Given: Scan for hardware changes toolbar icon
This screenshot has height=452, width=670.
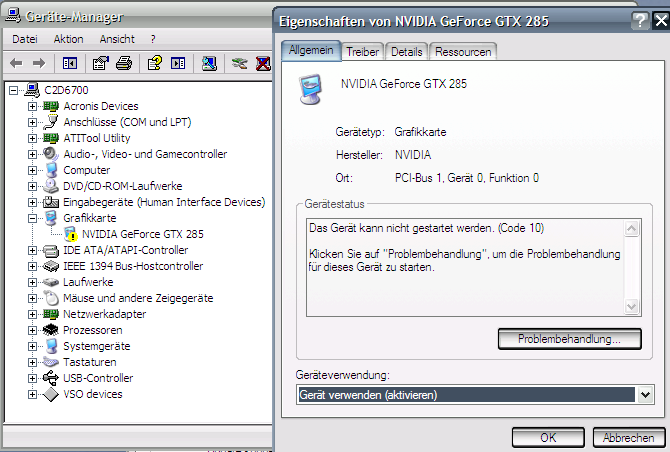Looking at the screenshot, I should 209,64.
